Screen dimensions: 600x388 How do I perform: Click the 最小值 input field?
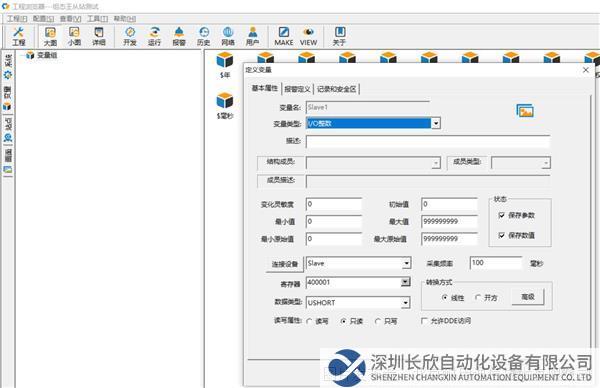point(334,222)
